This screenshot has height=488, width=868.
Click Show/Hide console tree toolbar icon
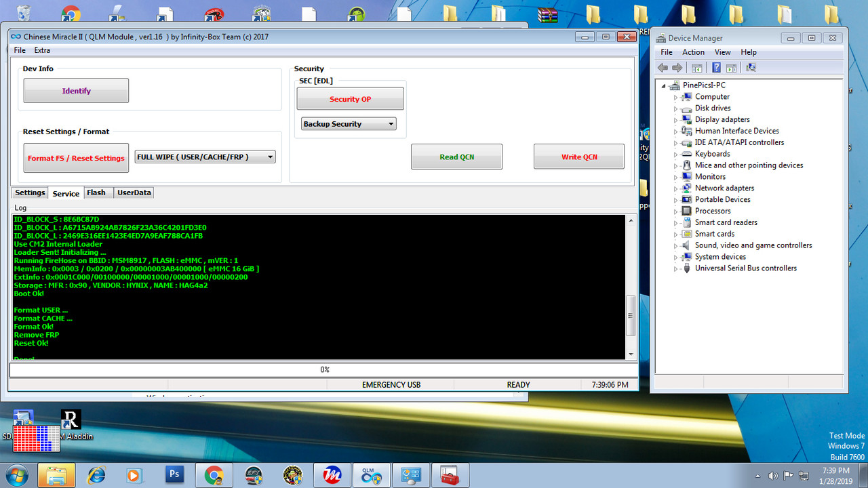696,68
